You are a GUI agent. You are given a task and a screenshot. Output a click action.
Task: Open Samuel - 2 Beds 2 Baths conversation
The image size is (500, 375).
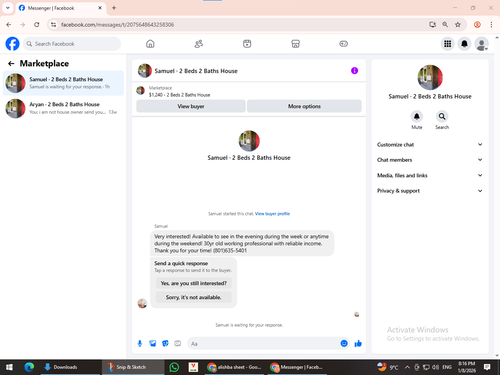click(63, 83)
